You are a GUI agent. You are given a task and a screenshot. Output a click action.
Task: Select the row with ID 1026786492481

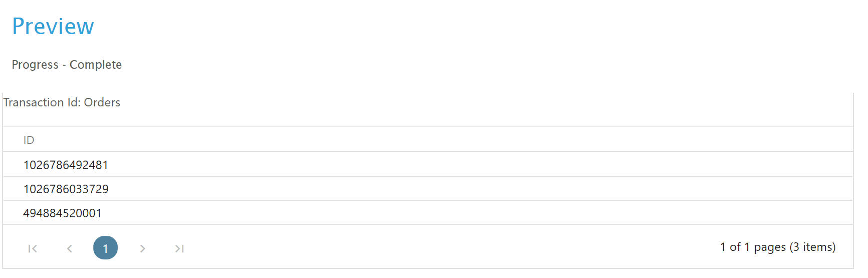66,165
